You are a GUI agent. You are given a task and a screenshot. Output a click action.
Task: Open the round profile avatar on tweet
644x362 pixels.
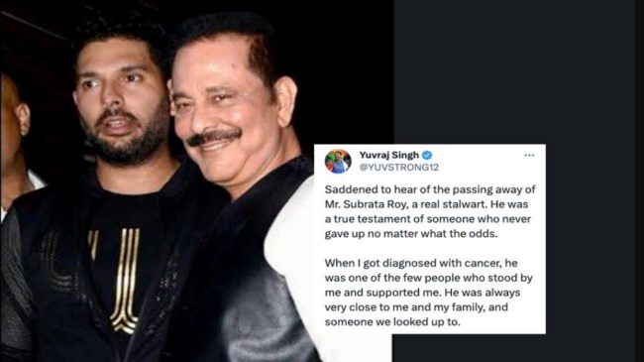(x=338, y=162)
